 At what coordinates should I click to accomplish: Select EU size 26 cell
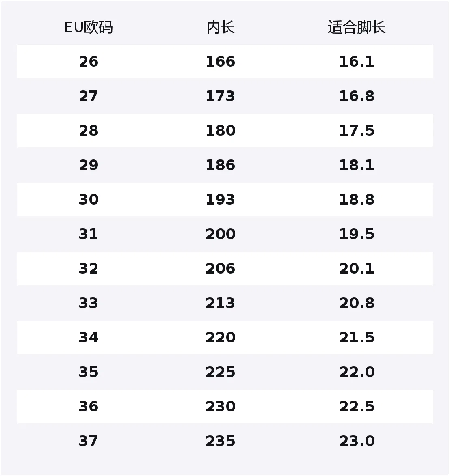[89, 62]
